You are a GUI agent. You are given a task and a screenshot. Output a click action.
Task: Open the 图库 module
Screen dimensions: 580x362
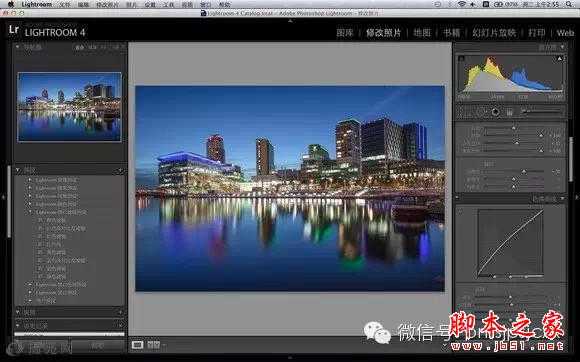tap(345, 33)
